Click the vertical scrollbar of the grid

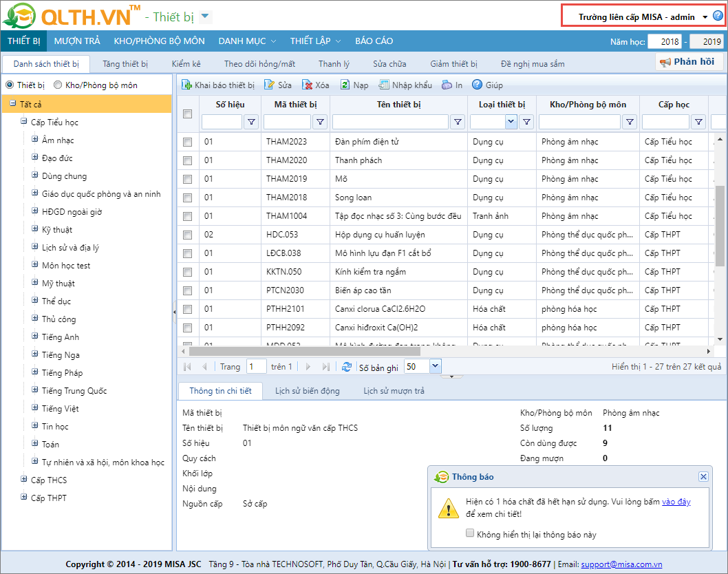(720, 226)
